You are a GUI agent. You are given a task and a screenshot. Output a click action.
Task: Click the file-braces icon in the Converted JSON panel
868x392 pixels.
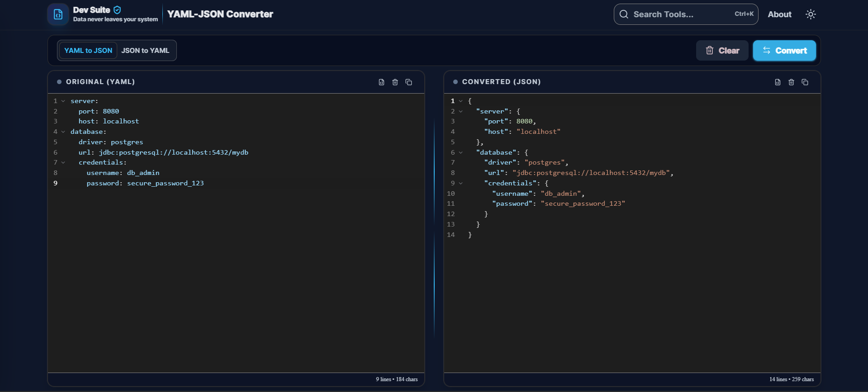coord(778,82)
